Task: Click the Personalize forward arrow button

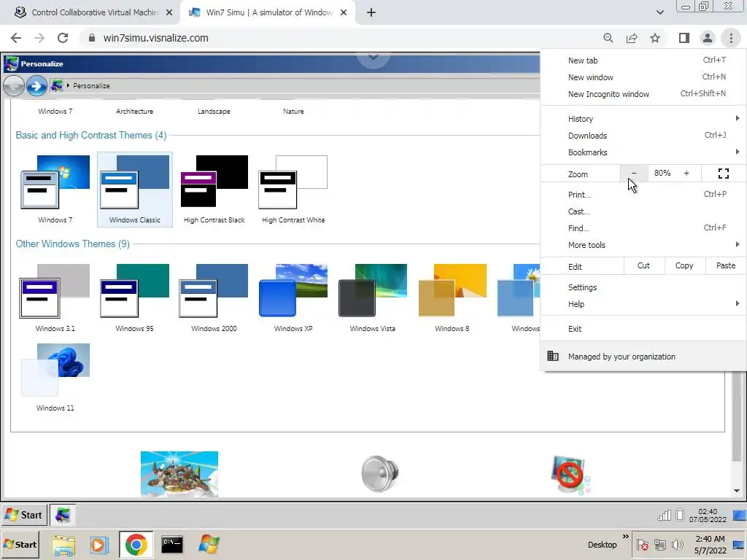Action: [x=36, y=86]
